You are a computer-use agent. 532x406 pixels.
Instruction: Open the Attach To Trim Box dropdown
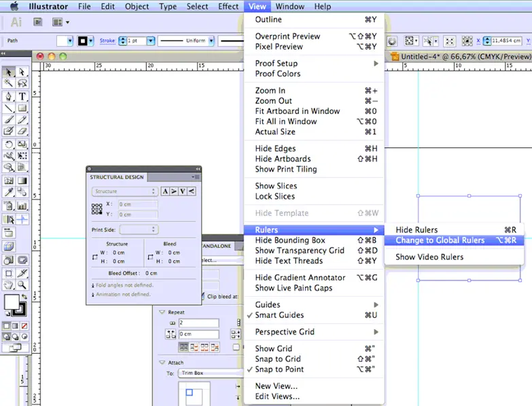tap(211, 373)
